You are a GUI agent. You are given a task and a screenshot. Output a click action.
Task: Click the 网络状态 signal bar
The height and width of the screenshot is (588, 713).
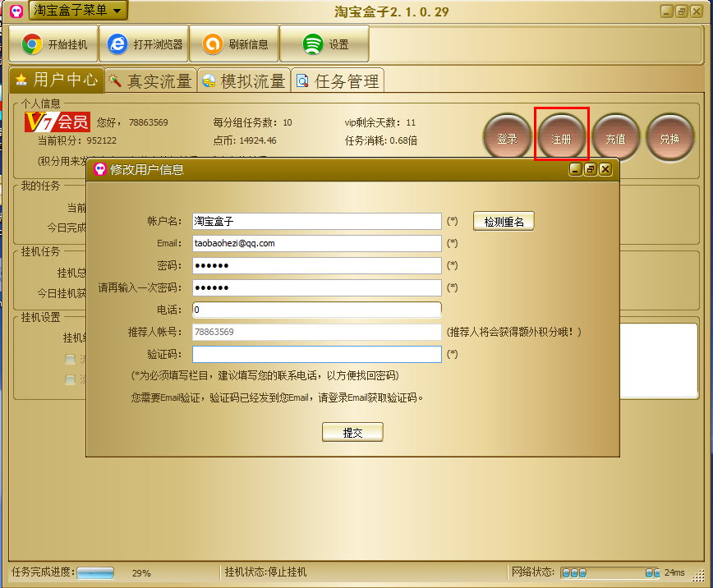point(609,572)
